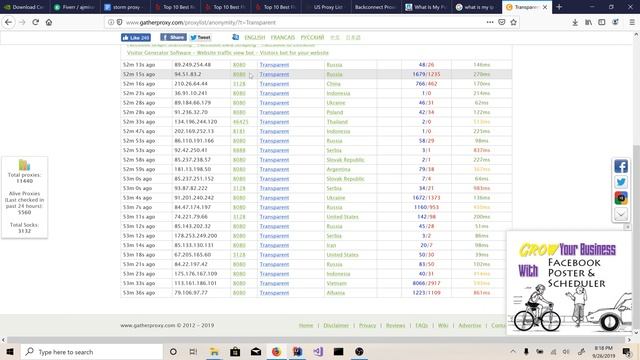
Task: Open the Firefox library icon
Action: tap(588, 22)
